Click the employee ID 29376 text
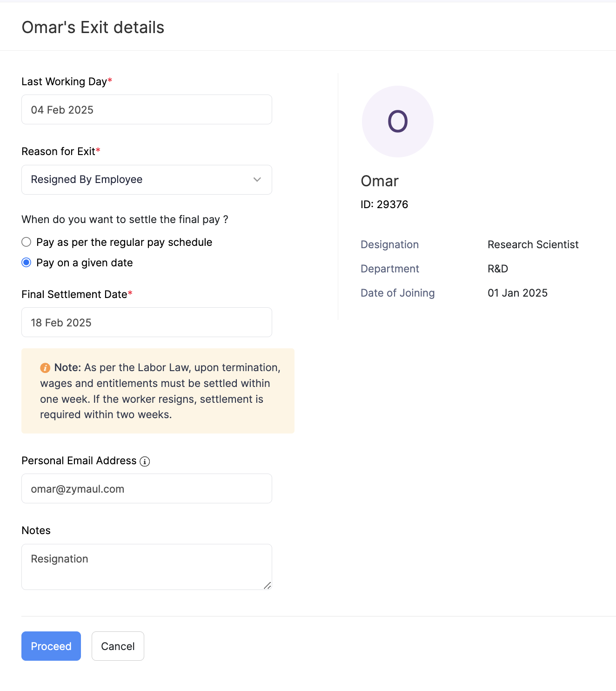This screenshot has height=691, width=616. tap(384, 204)
